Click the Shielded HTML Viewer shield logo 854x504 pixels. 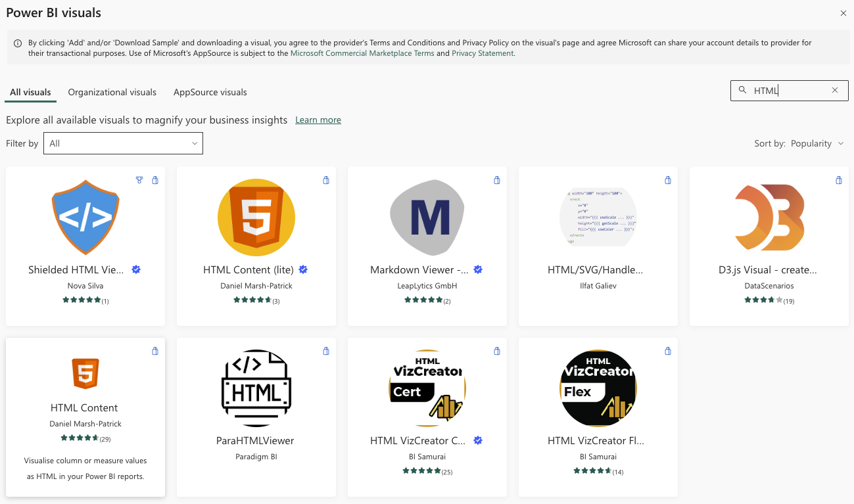point(85,218)
